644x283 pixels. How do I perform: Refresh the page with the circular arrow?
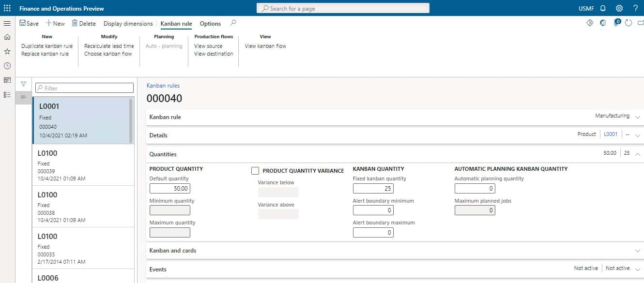point(629,23)
